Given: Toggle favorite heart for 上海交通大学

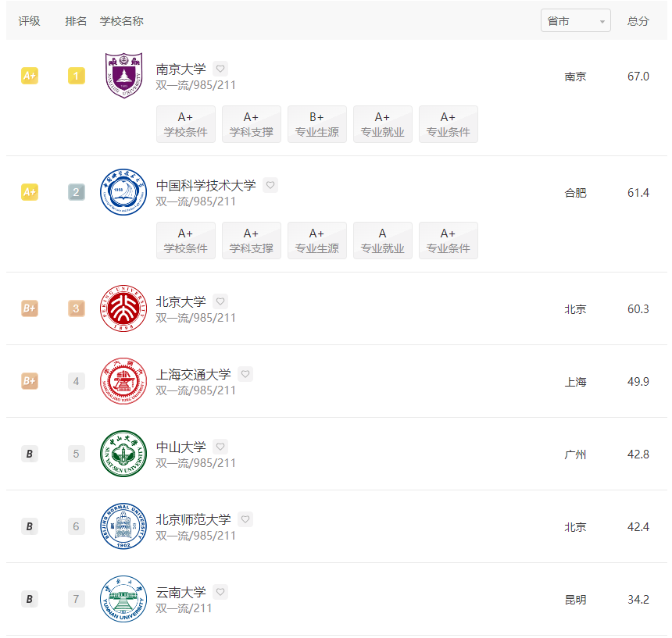Looking at the screenshot, I should [x=245, y=374].
